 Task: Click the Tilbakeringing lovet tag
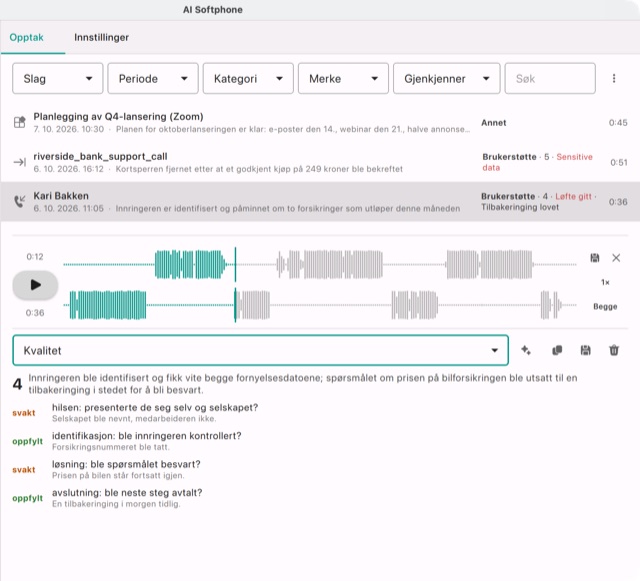(x=520, y=207)
